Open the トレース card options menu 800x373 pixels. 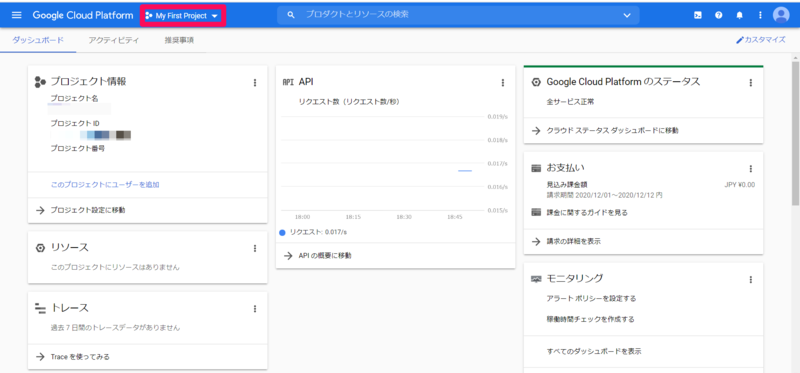pyautogui.click(x=255, y=309)
